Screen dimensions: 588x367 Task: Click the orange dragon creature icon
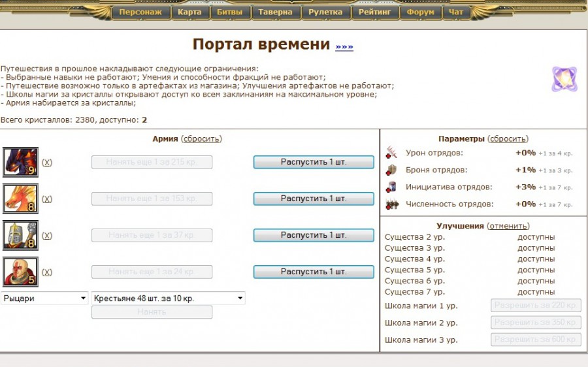[20, 199]
